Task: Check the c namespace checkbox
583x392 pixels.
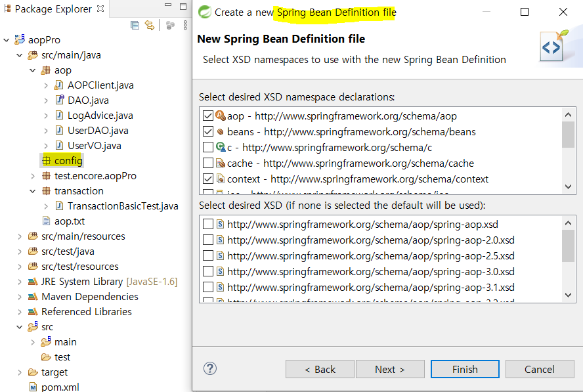Action: 208,147
